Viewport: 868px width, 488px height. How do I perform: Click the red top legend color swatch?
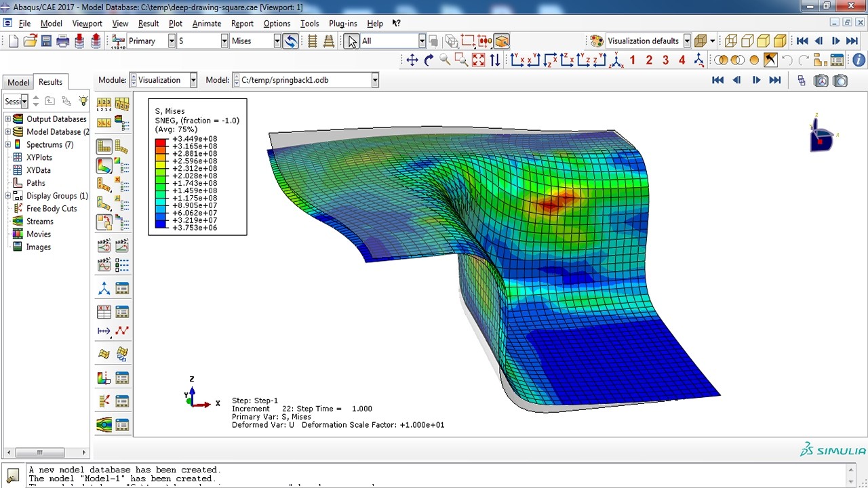coord(161,141)
